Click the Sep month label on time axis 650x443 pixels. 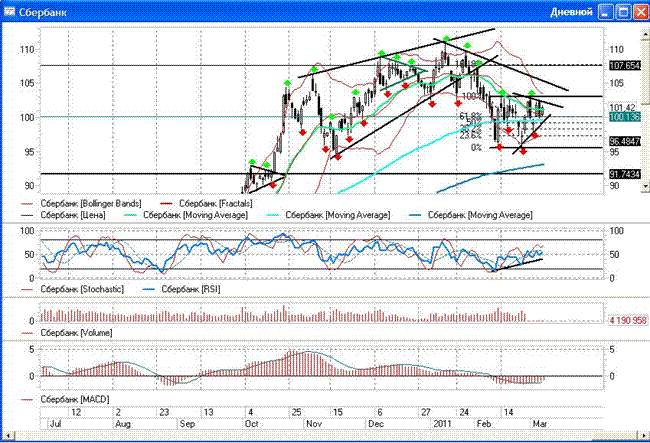click(x=187, y=424)
